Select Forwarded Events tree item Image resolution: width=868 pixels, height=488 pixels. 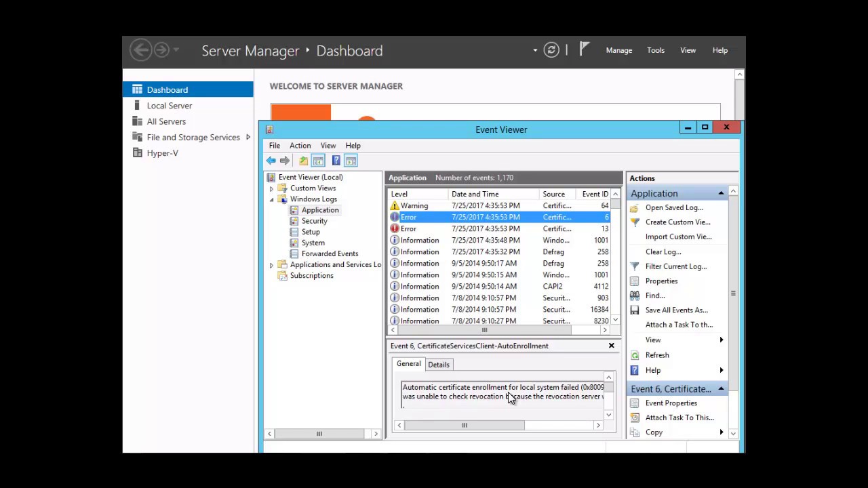tap(330, 253)
